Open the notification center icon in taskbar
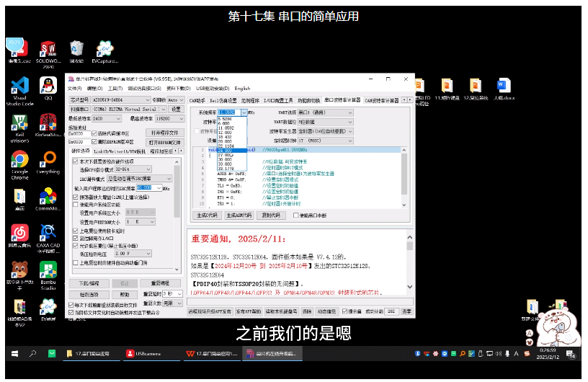 point(571,354)
